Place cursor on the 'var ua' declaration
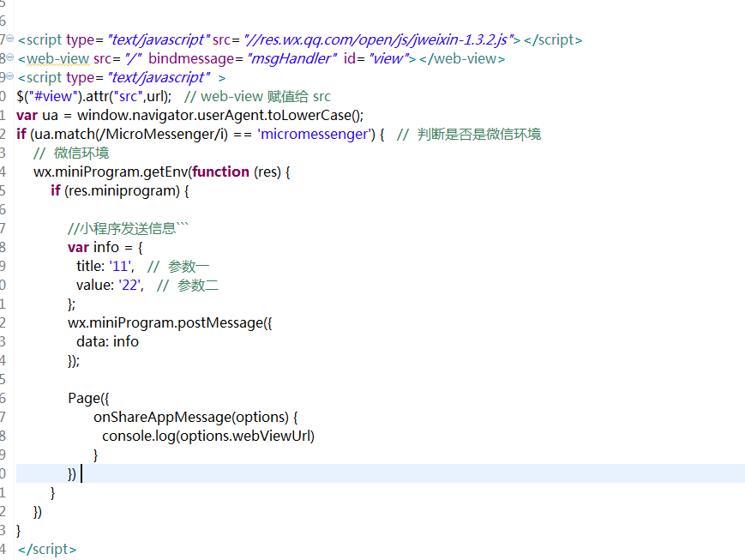The width and height of the screenshot is (745, 560). (37, 116)
